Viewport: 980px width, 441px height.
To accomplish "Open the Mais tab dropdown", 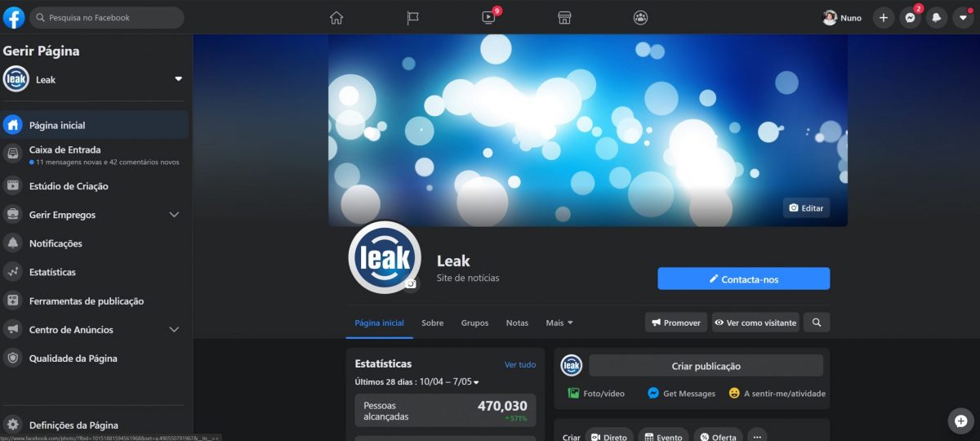I will coord(559,323).
